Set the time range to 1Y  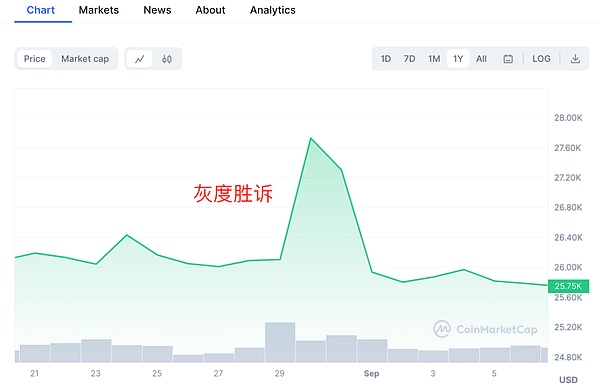[x=458, y=59]
